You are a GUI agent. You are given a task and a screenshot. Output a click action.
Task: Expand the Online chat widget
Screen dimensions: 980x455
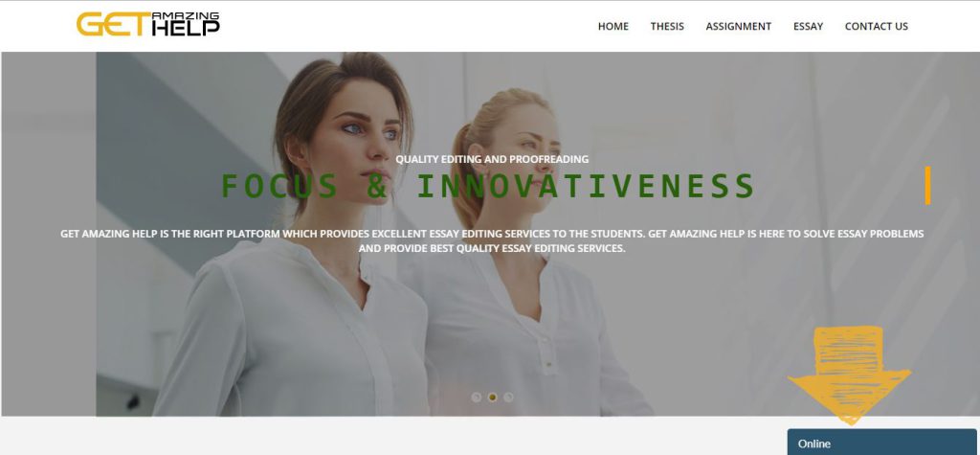(x=881, y=442)
